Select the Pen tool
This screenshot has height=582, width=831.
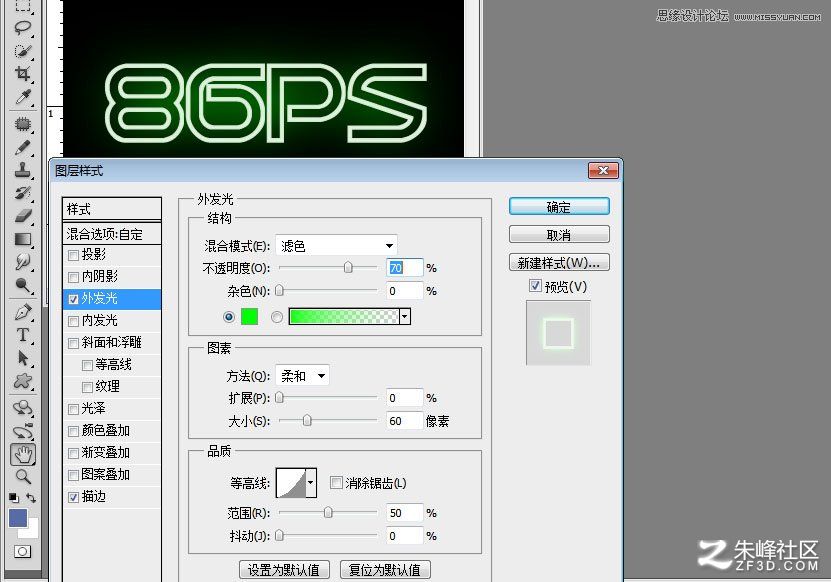coord(23,312)
